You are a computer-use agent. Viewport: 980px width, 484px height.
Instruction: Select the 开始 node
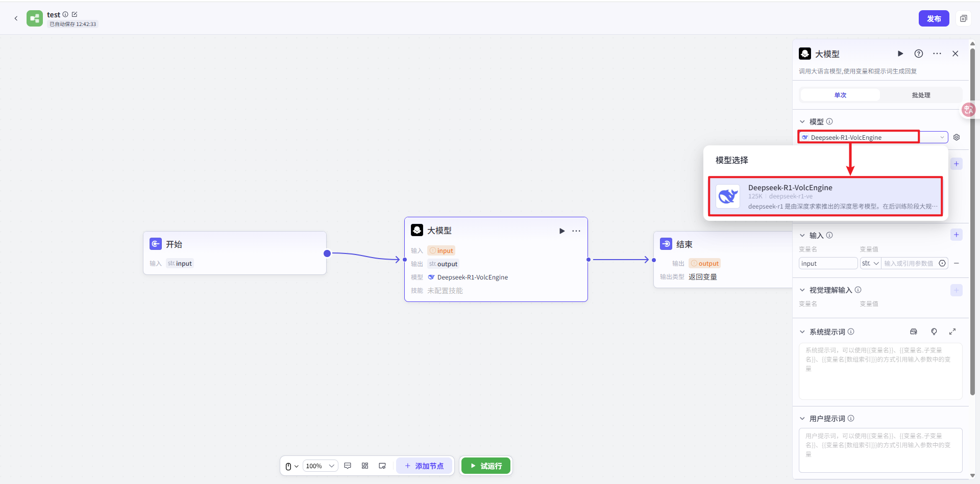[235, 253]
